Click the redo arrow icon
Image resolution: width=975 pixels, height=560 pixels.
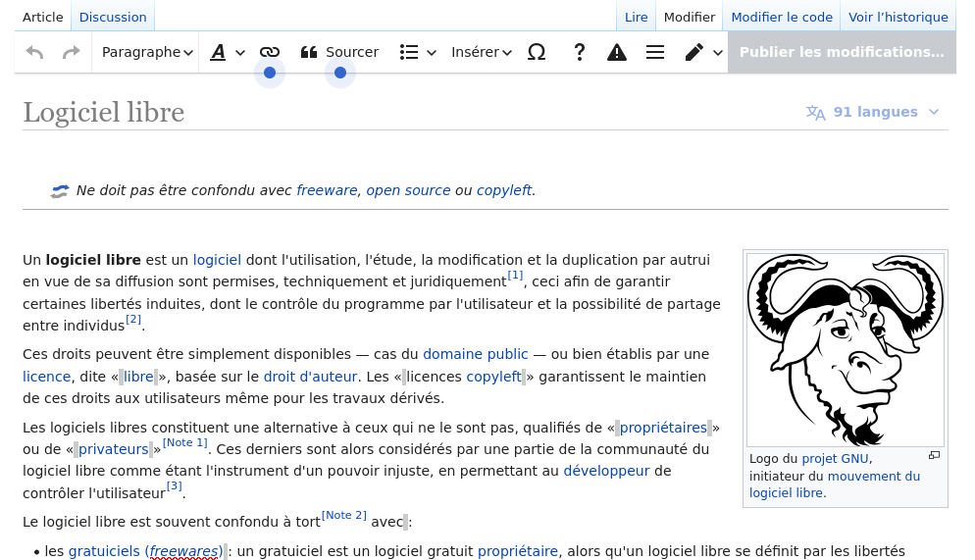(x=72, y=52)
